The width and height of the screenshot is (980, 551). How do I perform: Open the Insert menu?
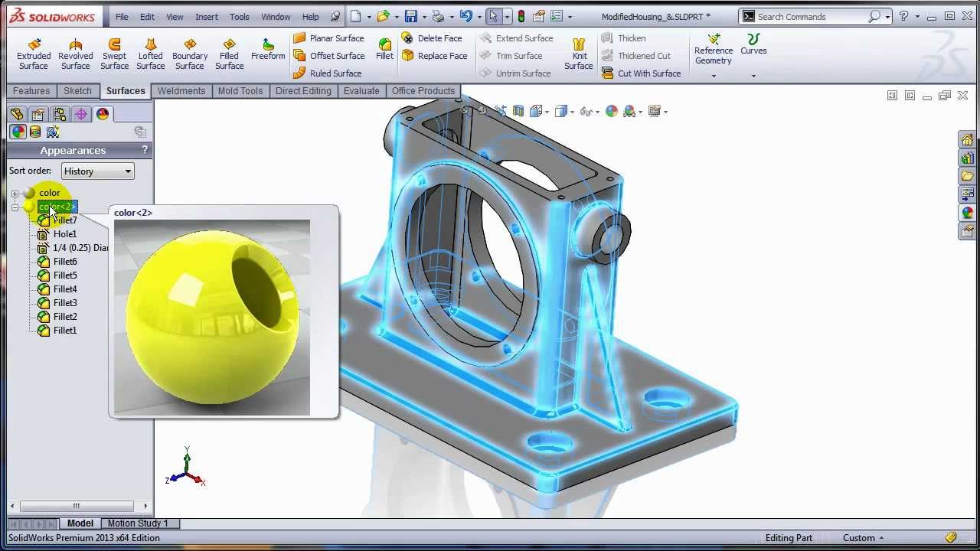[x=207, y=17]
